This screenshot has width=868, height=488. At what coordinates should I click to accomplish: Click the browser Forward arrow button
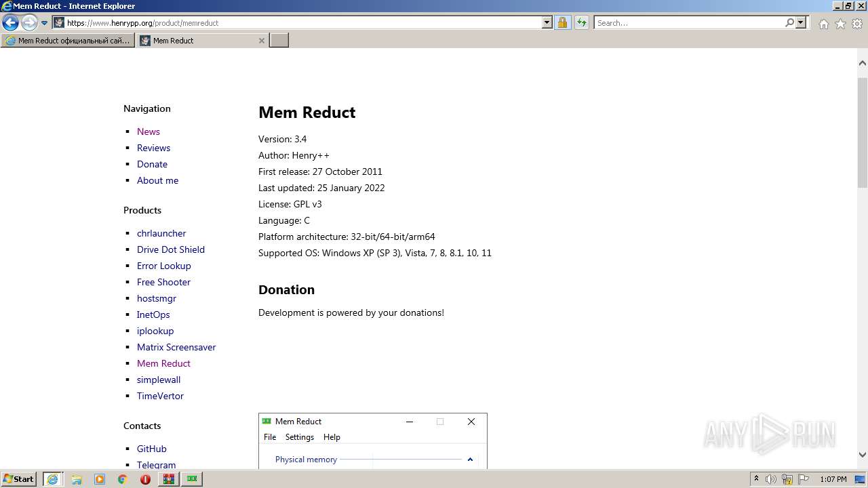(x=29, y=22)
